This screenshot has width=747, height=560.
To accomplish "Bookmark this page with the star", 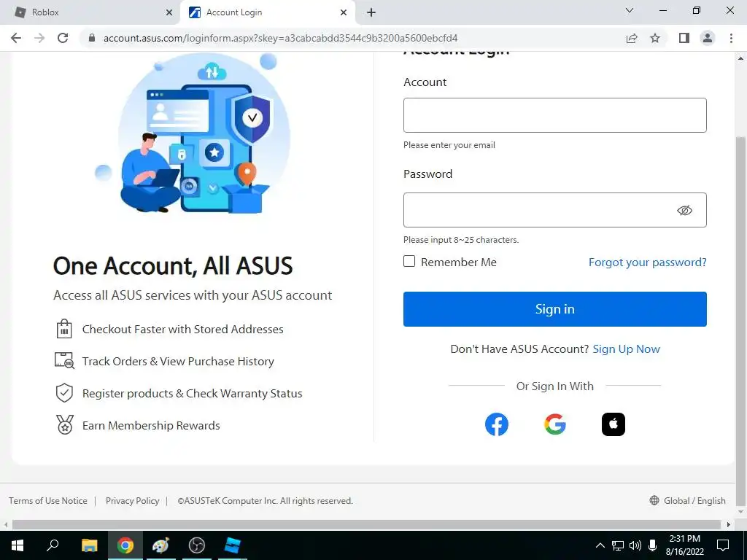I will [655, 38].
